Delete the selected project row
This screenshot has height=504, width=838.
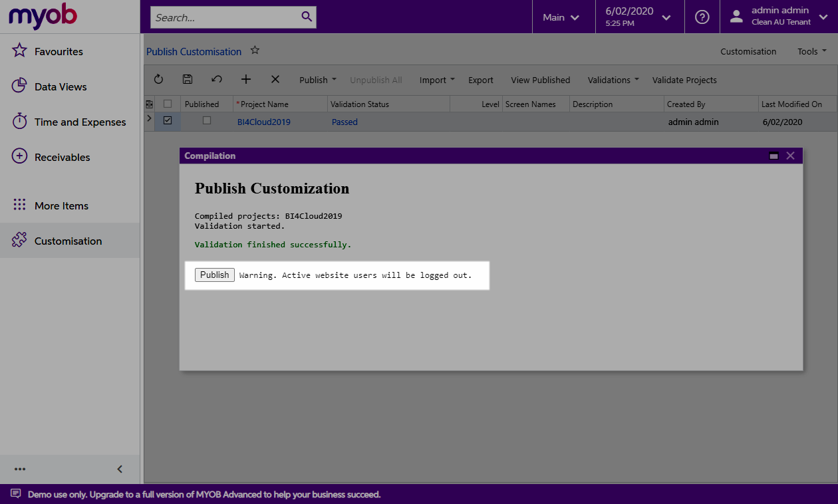(275, 79)
